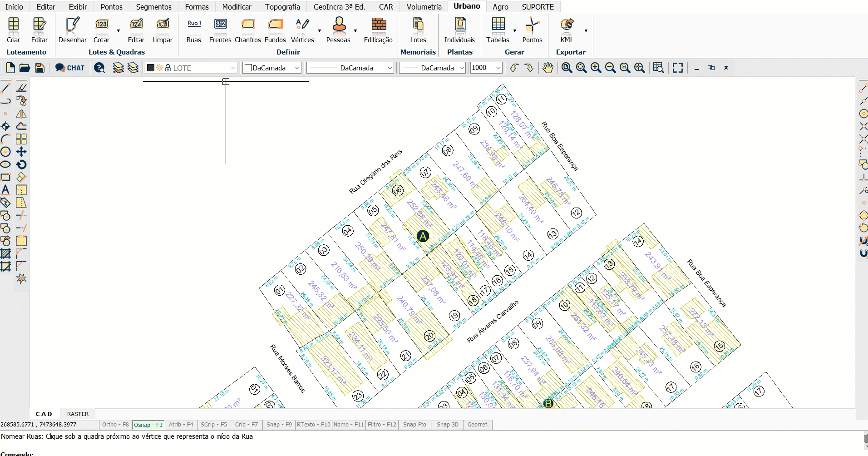Viewport: 868px width, 456px height.
Task: Toggle Ortho - F8 mode
Action: (x=115, y=425)
